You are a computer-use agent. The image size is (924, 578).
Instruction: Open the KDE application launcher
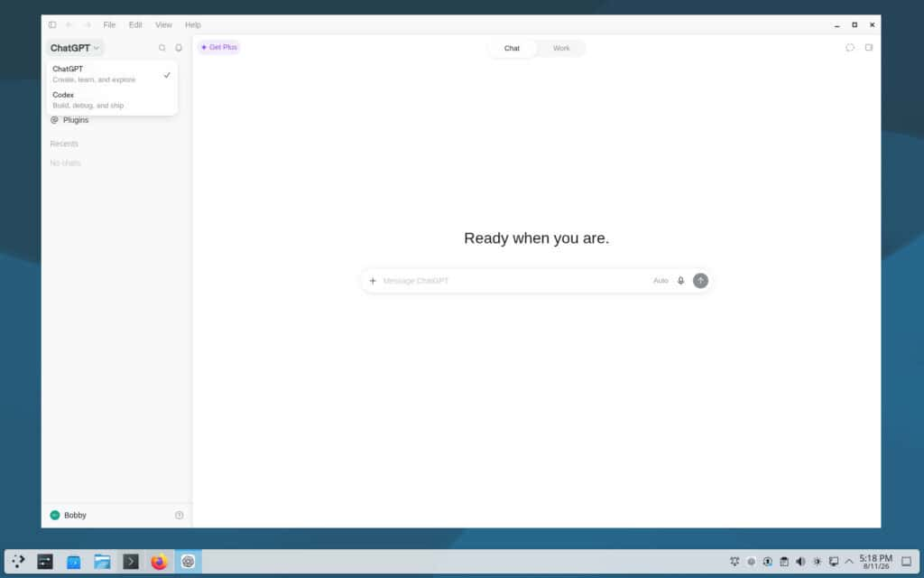18,562
